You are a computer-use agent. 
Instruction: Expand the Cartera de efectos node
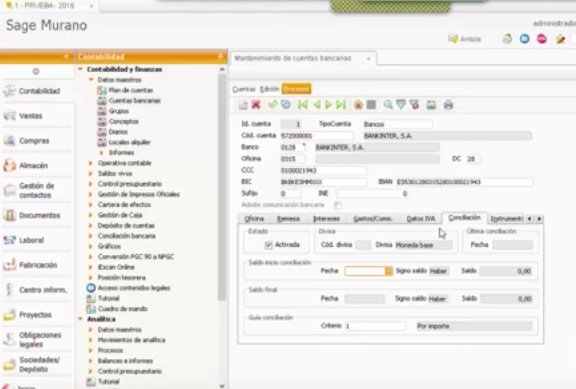91,205
